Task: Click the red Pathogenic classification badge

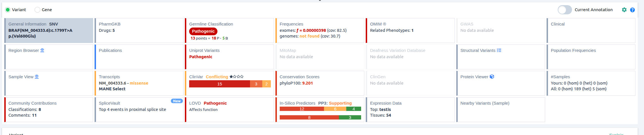Action: click(x=203, y=31)
